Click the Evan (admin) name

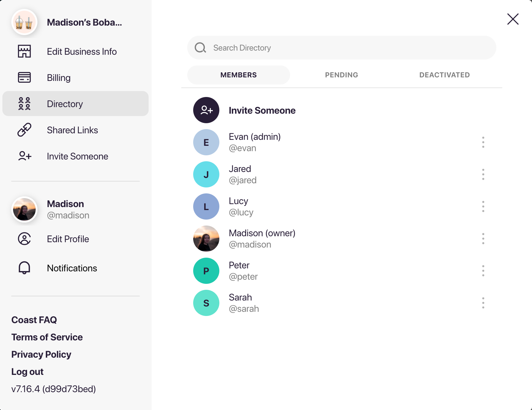(x=255, y=137)
